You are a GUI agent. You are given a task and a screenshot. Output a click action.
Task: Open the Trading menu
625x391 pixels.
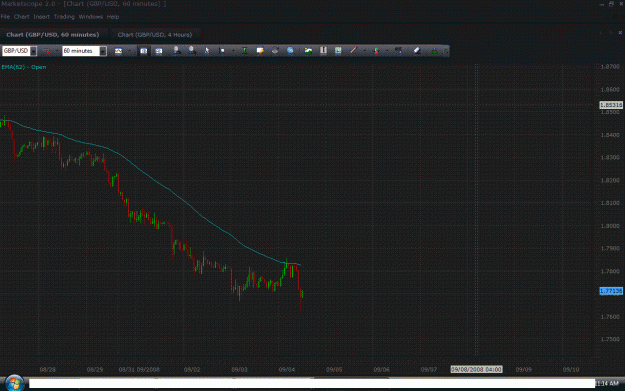pyautogui.click(x=64, y=17)
